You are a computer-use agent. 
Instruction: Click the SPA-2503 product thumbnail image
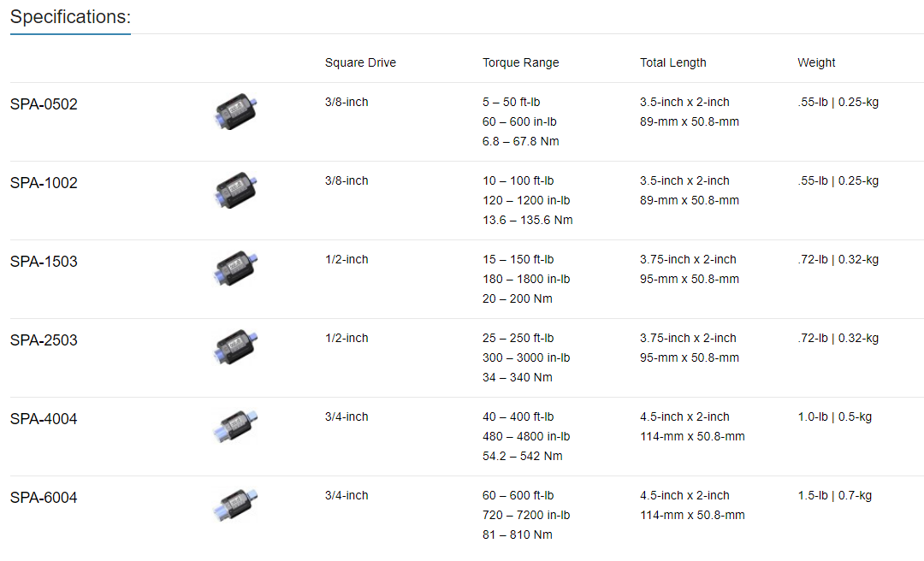tap(236, 348)
